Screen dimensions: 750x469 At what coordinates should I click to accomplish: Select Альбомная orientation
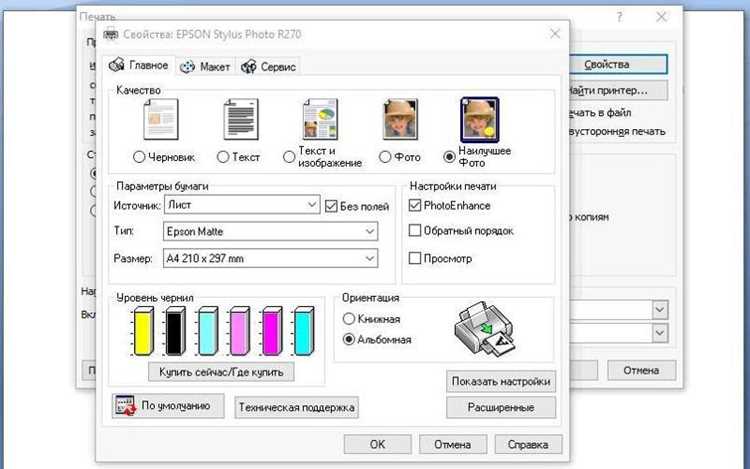click(x=349, y=339)
